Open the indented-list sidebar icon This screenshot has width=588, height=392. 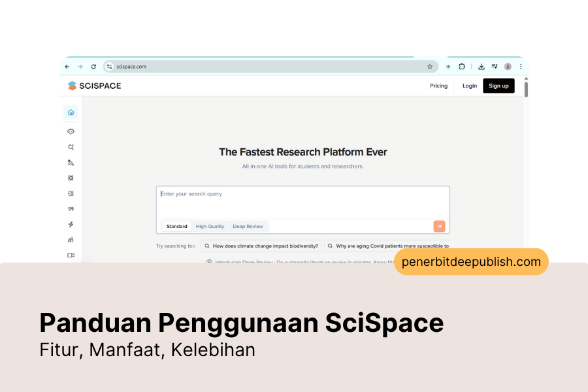tap(71, 193)
